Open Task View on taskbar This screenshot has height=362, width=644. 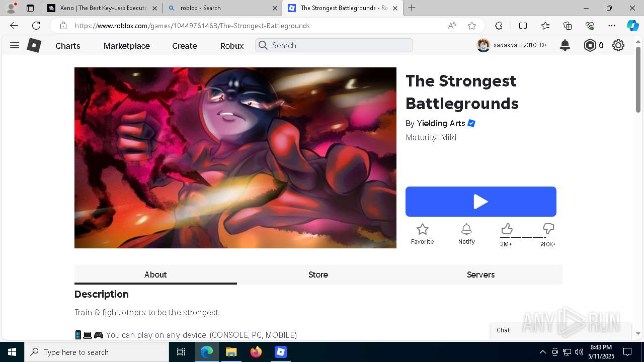pyautogui.click(x=181, y=352)
